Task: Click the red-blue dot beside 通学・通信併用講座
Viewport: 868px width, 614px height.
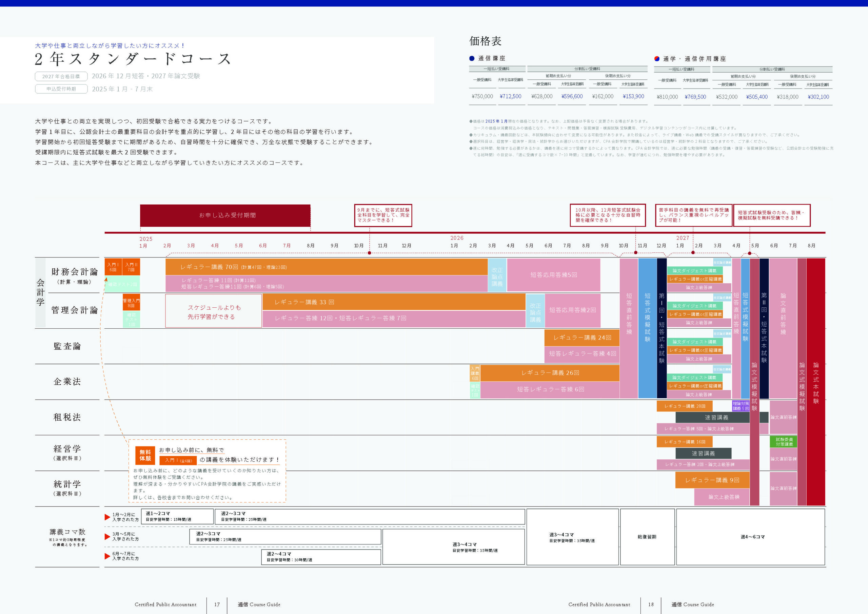Action: coord(657,59)
